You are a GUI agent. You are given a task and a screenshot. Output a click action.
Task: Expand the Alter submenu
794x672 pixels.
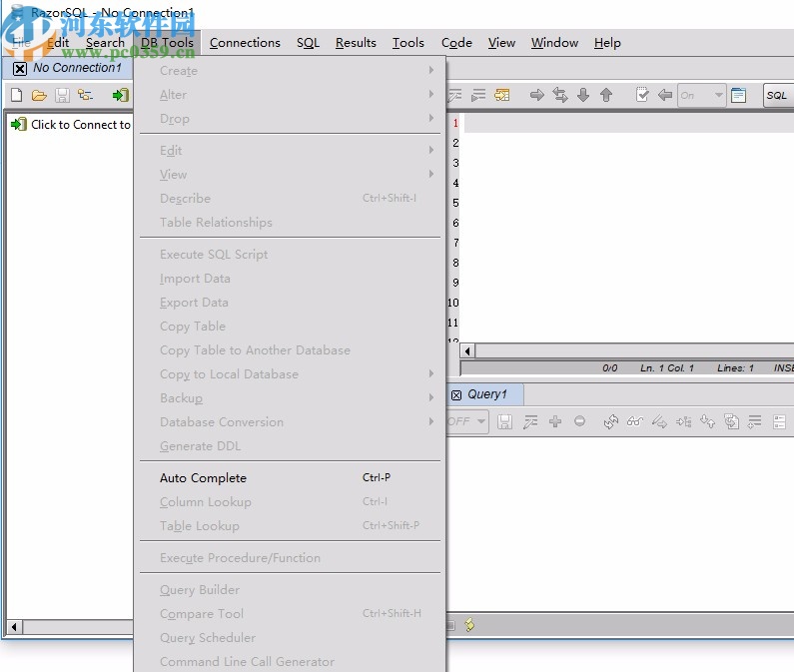pos(291,94)
